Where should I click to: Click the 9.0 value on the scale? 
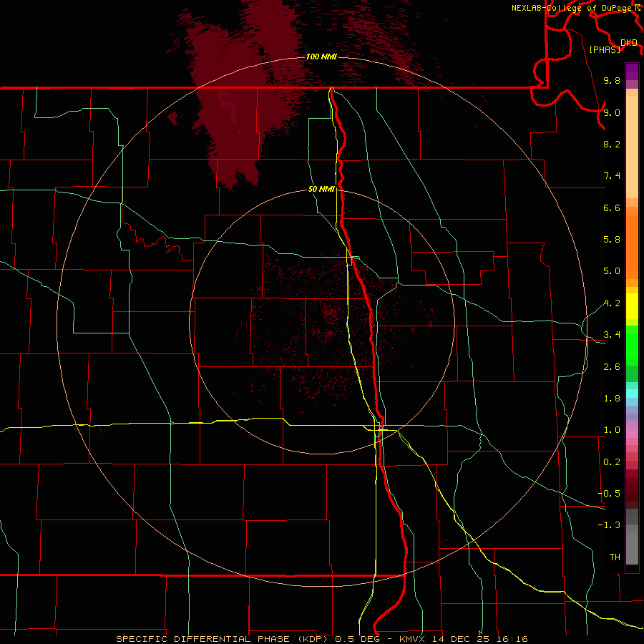(612, 112)
